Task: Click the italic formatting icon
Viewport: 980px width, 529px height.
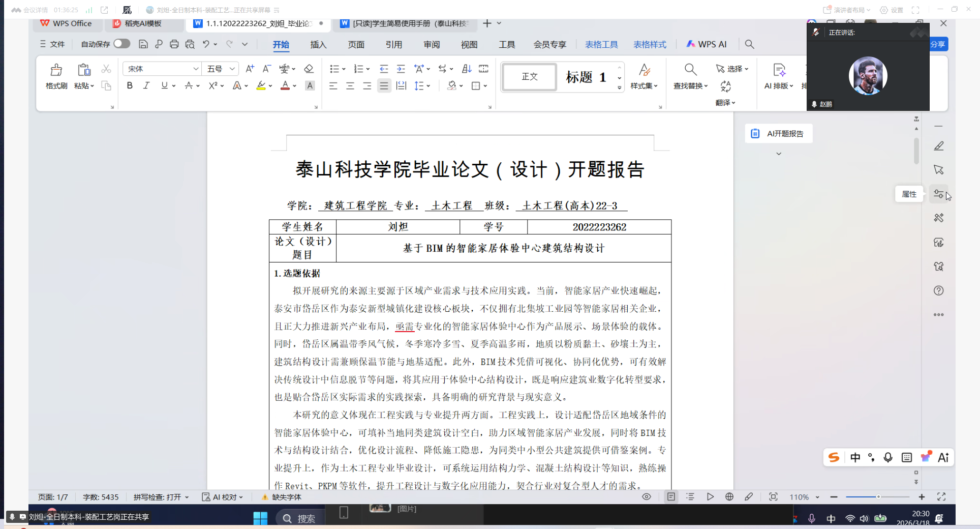Action: pos(146,86)
